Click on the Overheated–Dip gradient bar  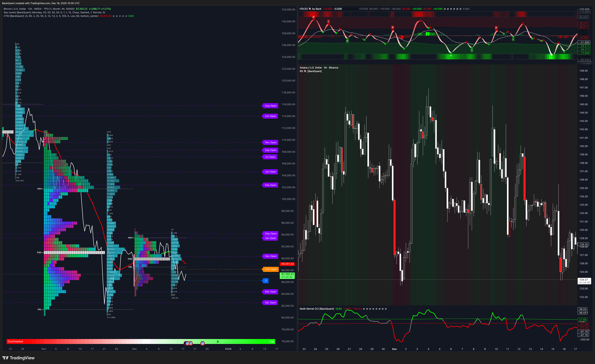pos(140,341)
